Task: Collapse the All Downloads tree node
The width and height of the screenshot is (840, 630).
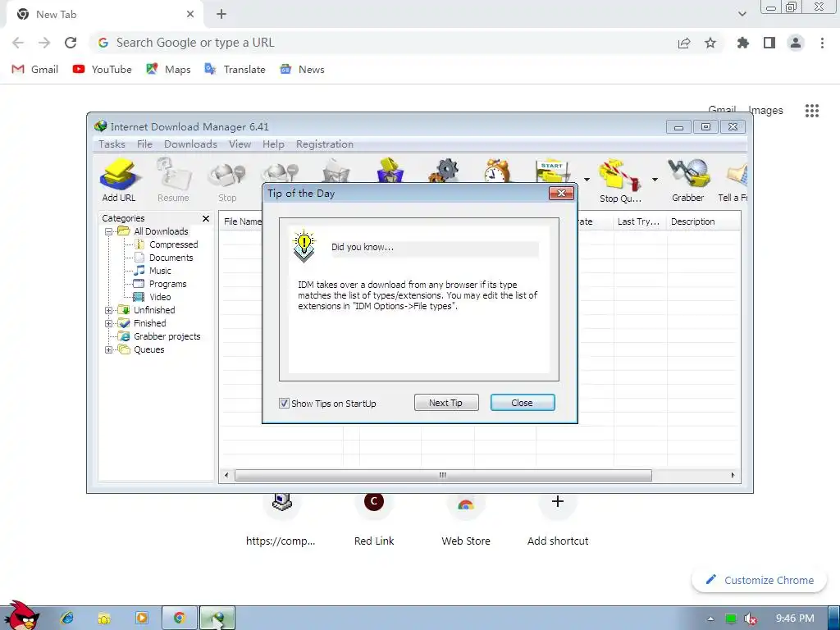Action: click(x=109, y=232)
